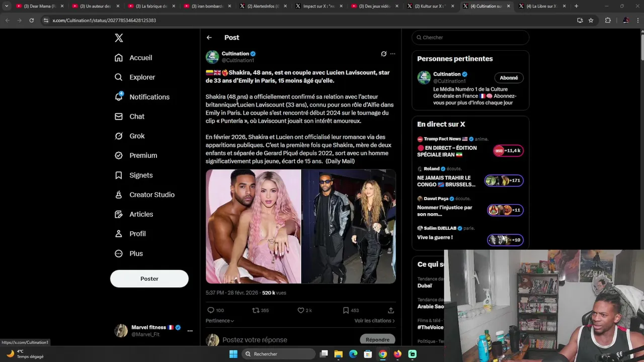Open the Premium badge icon
Image resolution: width=644 pixels, height=362 pixels.
click(119, 155)
